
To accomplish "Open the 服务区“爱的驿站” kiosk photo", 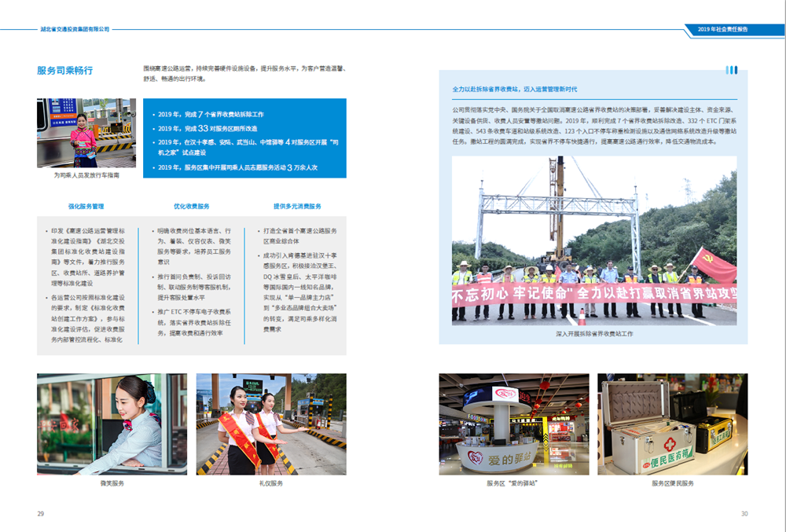I will click(514, 424).
